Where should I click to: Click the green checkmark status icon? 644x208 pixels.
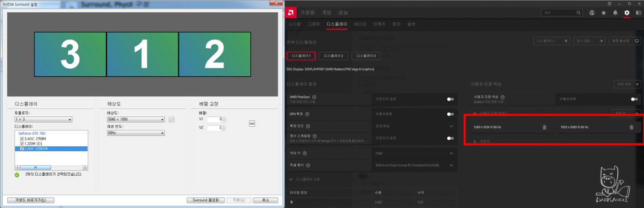click(17, 174)
